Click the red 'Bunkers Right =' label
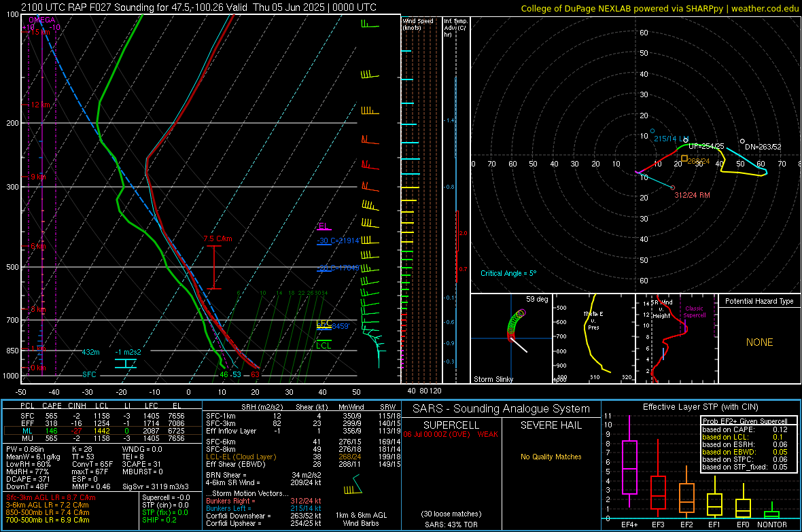The width and height of the screenshot is (802, 532). click(x=230, y=501)
